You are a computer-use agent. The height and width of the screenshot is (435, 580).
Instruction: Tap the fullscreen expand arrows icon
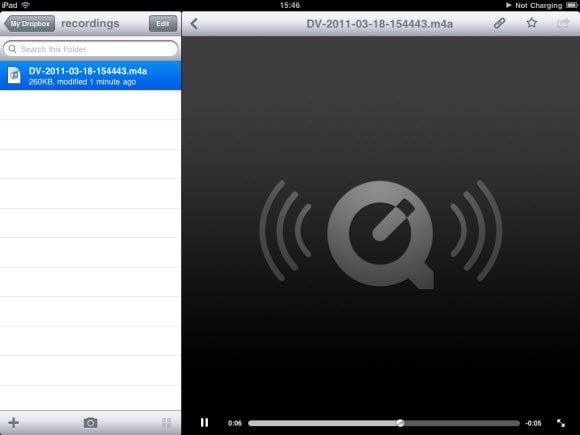click(561, 423)
